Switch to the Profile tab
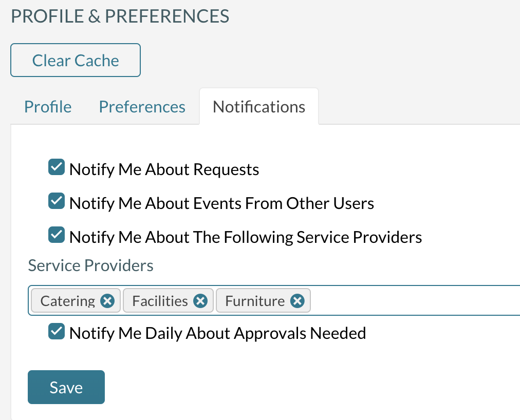The width and height of the screenshot is (520, 420). tap(47, 106)
